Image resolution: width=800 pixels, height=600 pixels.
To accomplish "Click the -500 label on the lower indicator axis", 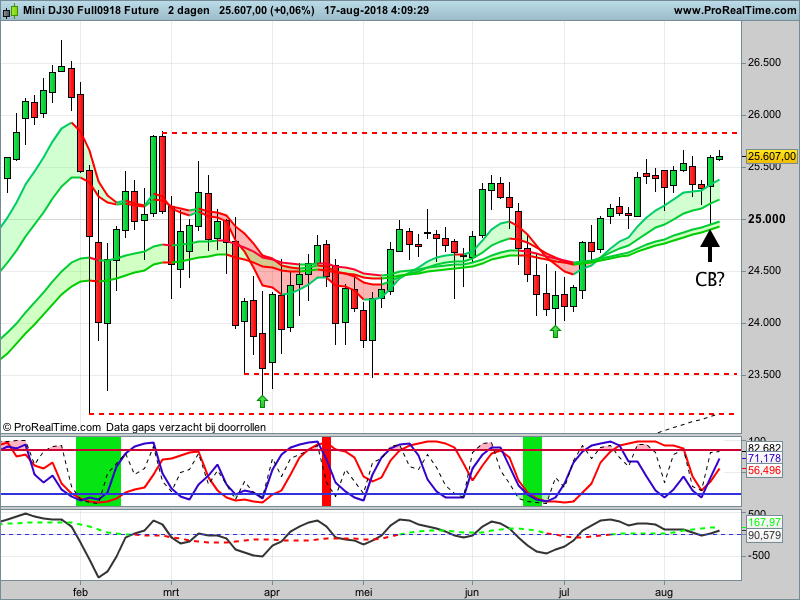I will [x=757, y=555].
